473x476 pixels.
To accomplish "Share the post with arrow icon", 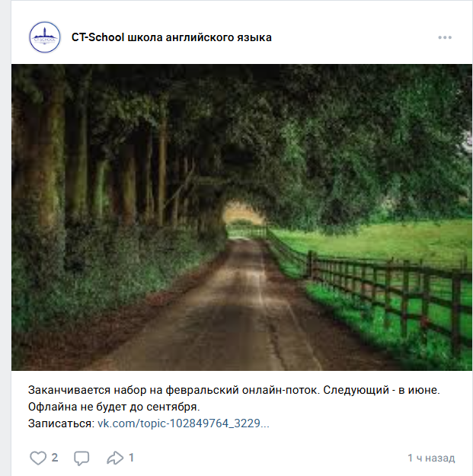I will pyautogui.click(x=115, y=458).
